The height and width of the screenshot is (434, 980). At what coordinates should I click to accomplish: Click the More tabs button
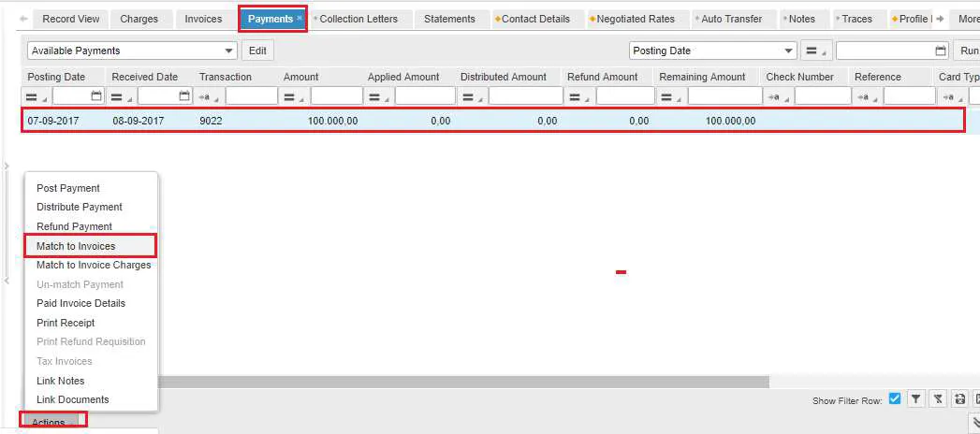pyautogui.click(x=965, y=19)
